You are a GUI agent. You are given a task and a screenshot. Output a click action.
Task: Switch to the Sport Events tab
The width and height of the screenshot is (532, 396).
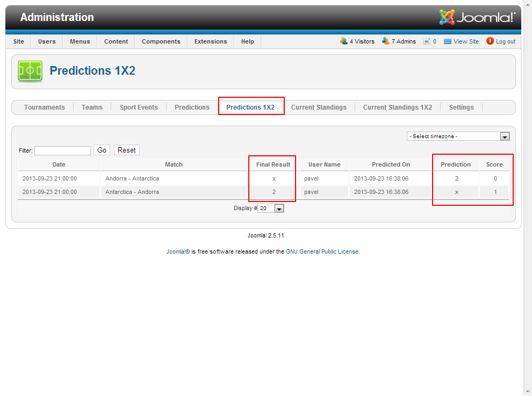(x=139, y=107)
